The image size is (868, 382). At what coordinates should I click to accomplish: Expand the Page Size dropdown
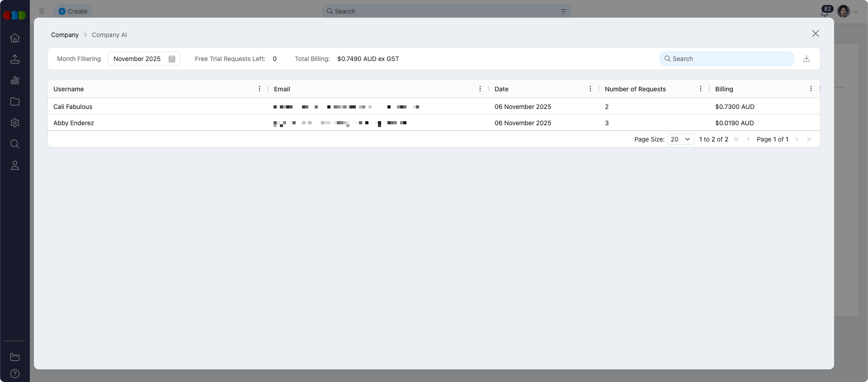click(x=680, y=139)
